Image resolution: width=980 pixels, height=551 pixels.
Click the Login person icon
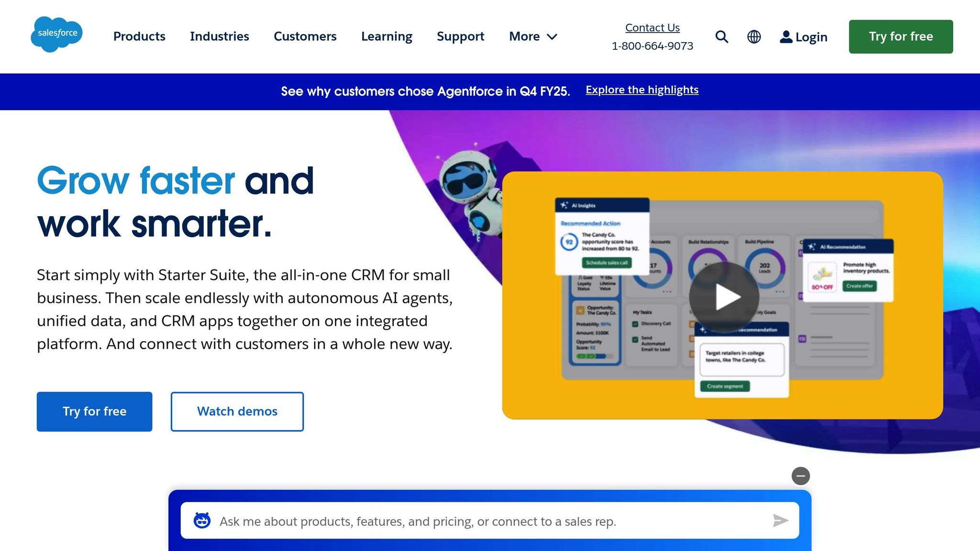(x=786, y=37)
